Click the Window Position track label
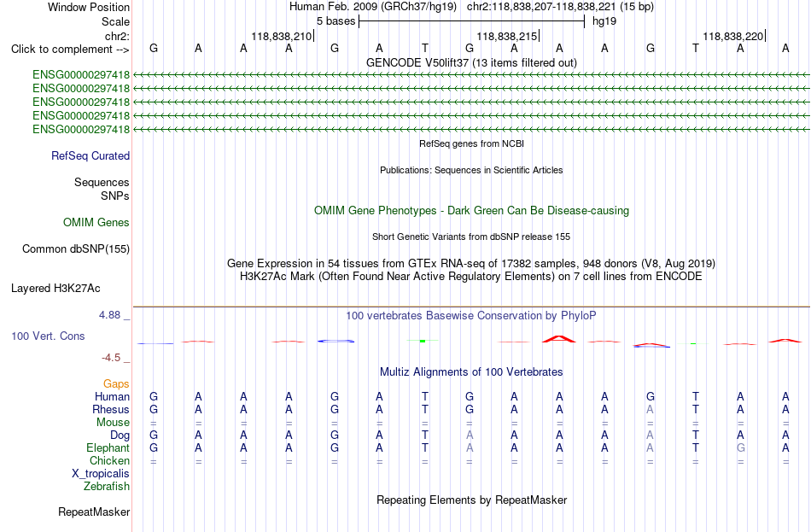Screen dimensions: 811x532 pos(89,7)
